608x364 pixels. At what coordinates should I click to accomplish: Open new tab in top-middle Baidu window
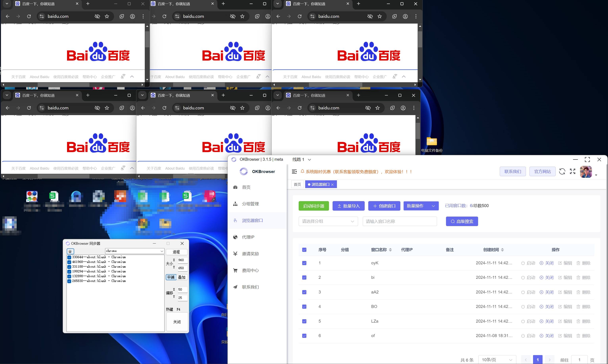click(223, 4)
